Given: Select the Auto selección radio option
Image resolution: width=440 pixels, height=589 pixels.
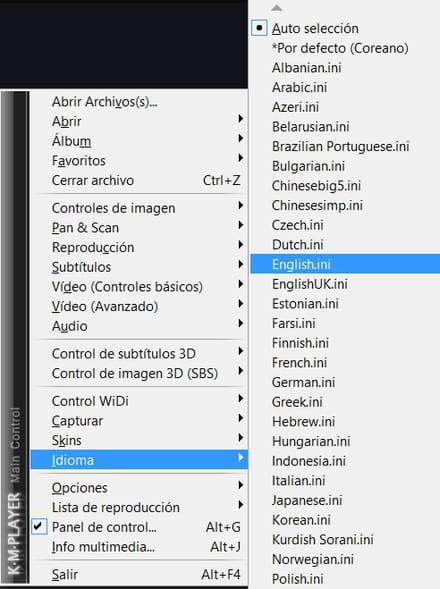Looking at the screenshot, I should 259,28.
